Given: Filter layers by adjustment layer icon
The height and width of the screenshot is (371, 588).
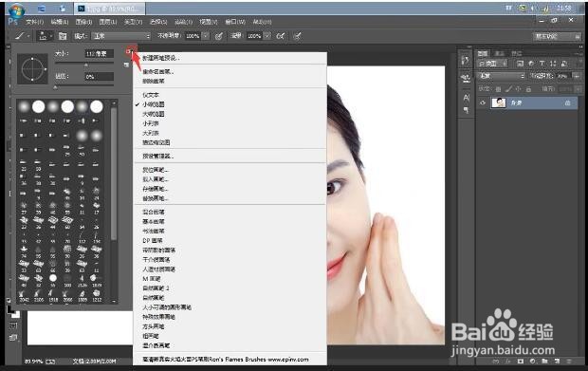Looking at the screenshot, I should 531,64.
